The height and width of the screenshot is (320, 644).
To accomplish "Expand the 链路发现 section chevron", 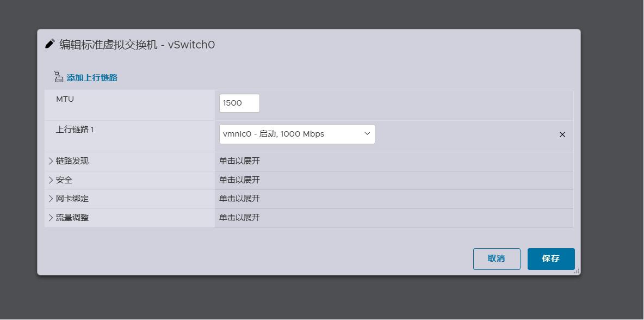I will pyautogui.click(x=51, y=161).
